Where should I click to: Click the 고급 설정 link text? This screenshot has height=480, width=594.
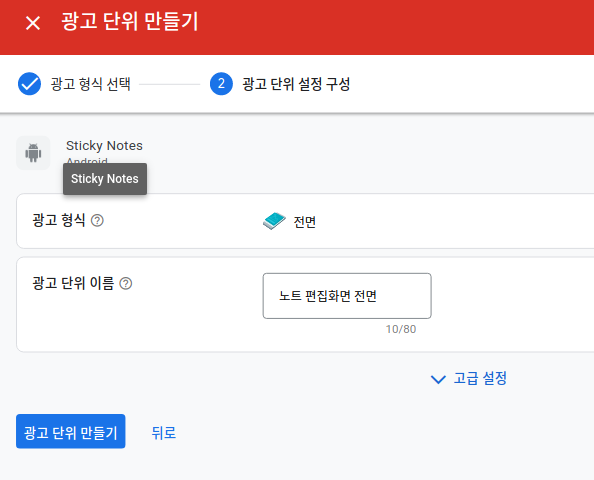tap(480, 378)
